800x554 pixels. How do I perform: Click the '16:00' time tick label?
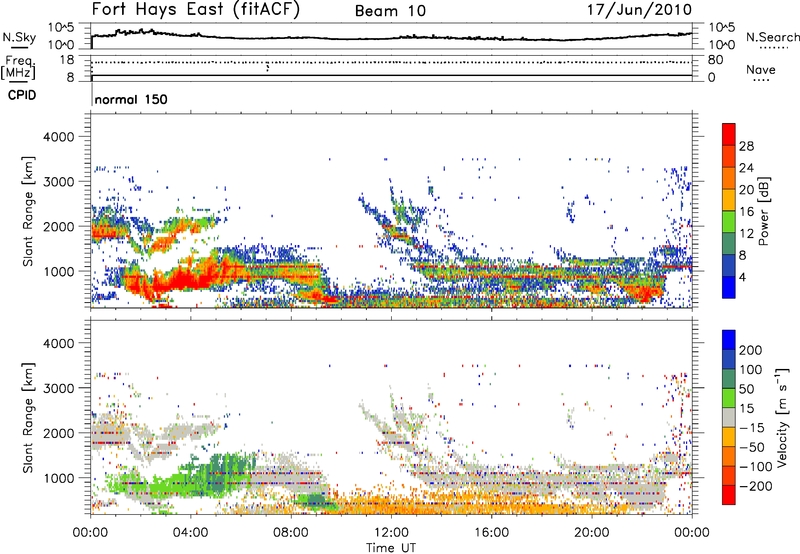pos(491,533)
